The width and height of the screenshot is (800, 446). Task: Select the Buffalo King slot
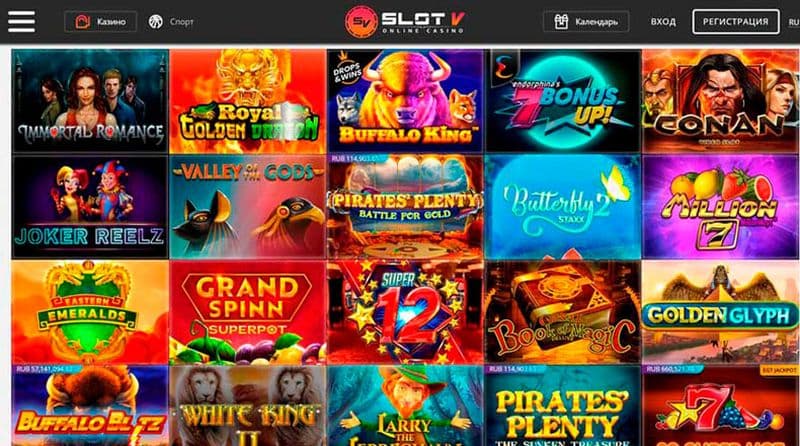coord(405,101)
